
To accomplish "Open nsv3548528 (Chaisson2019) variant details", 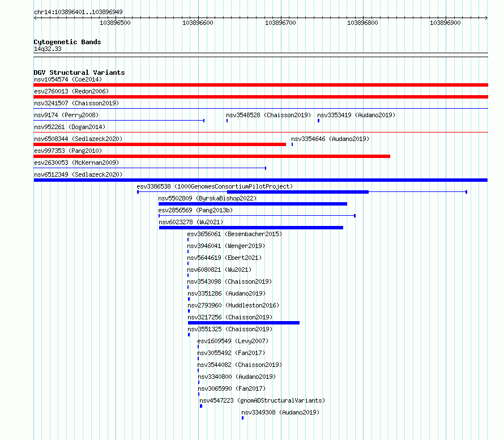I will [268, 115].
